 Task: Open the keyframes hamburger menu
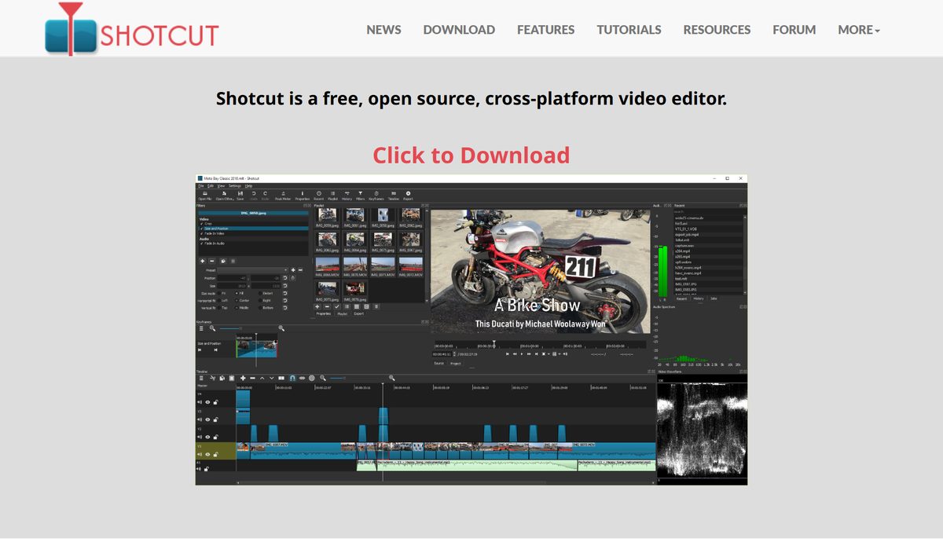(201, 328)
